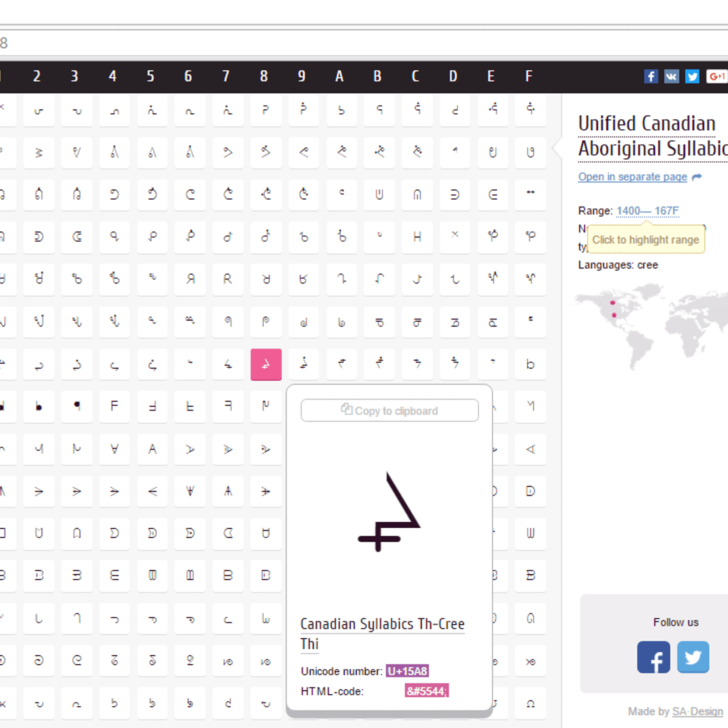
Task: Select column header 5
Action: pyautogui.click(x=151, y=76)
